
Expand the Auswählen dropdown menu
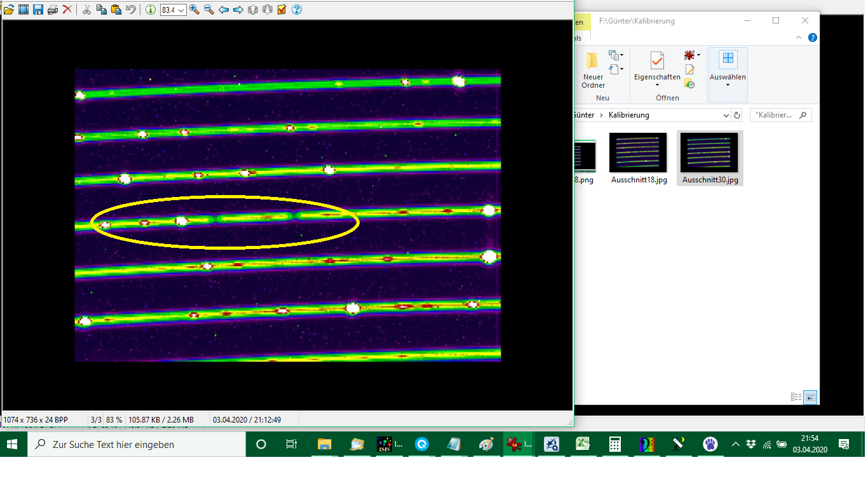728,85
